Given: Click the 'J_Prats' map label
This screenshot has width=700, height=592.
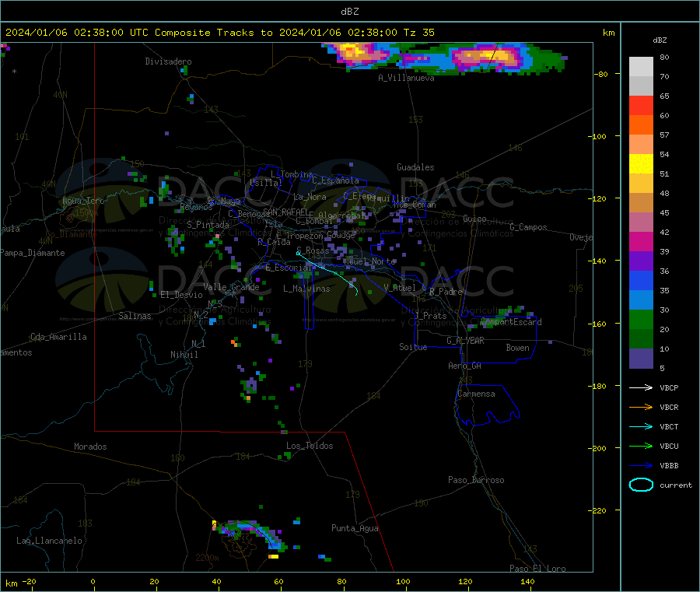Looking at the screenshot, I should tap(430, 316).
